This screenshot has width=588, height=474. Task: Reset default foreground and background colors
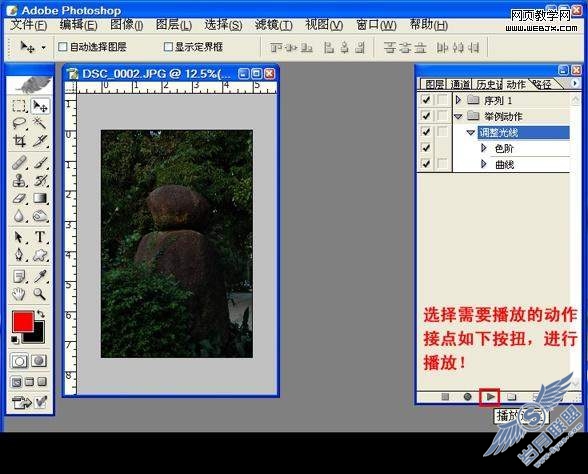(x=15, y=339)
